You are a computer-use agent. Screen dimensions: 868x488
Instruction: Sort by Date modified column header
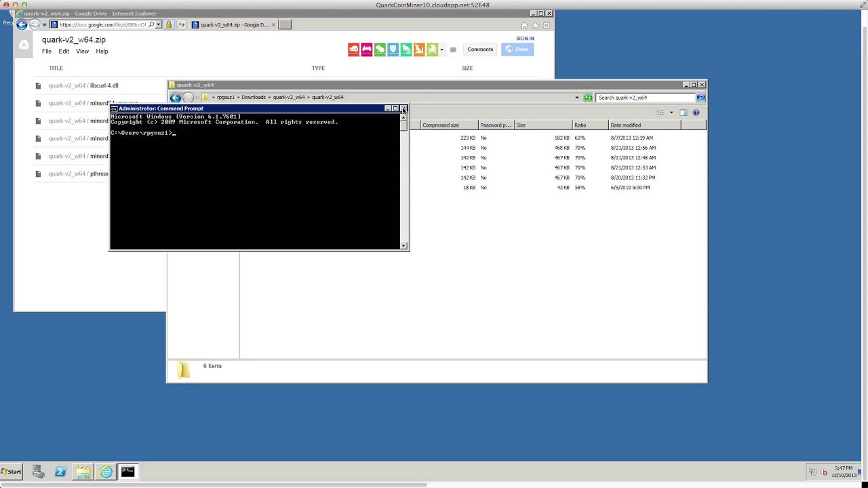(644, 125)
